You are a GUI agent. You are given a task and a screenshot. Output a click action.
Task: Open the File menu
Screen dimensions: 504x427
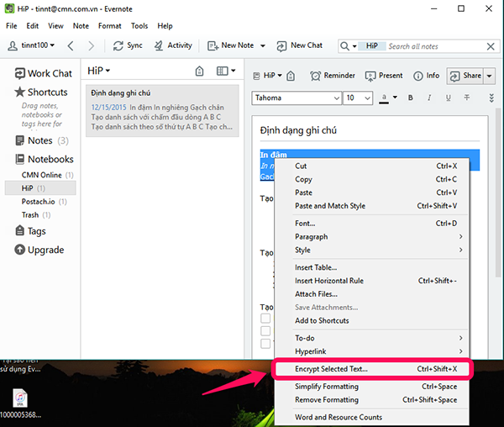click(x=12, y=26)
